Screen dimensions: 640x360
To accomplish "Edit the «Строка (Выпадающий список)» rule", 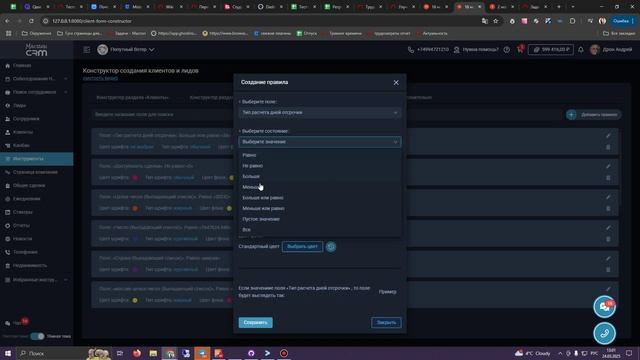I will (x=608, y=258).
